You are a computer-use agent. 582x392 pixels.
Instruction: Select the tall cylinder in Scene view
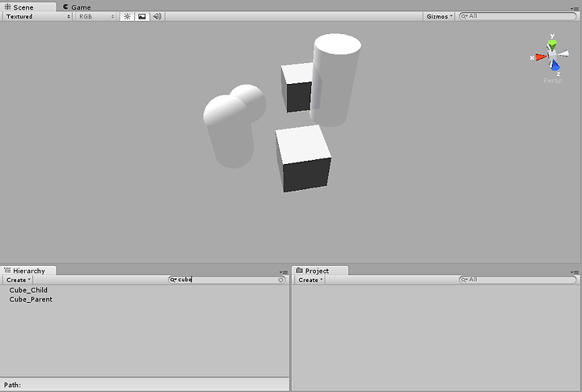(x=335, y=80)
